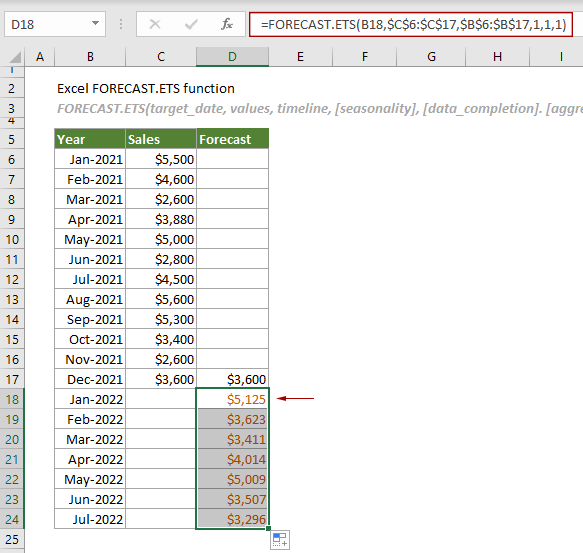Click the formula bar resize dots handle
The image size is (583, 553).
[x=121, y=25]
